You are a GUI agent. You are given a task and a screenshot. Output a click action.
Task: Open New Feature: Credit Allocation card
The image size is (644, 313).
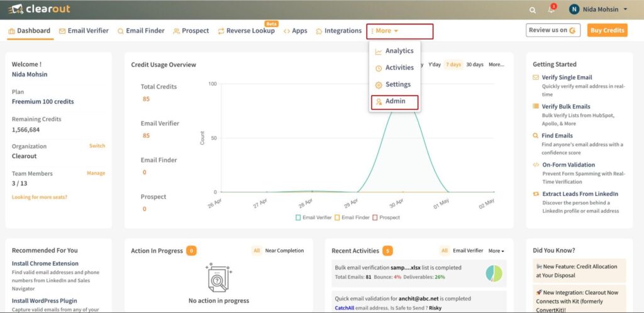579,271
